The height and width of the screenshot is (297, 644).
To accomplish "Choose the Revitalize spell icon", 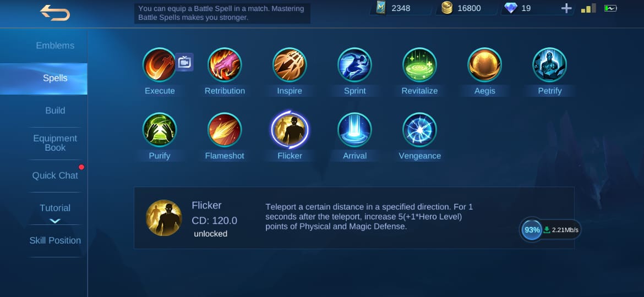I will 419,65.
